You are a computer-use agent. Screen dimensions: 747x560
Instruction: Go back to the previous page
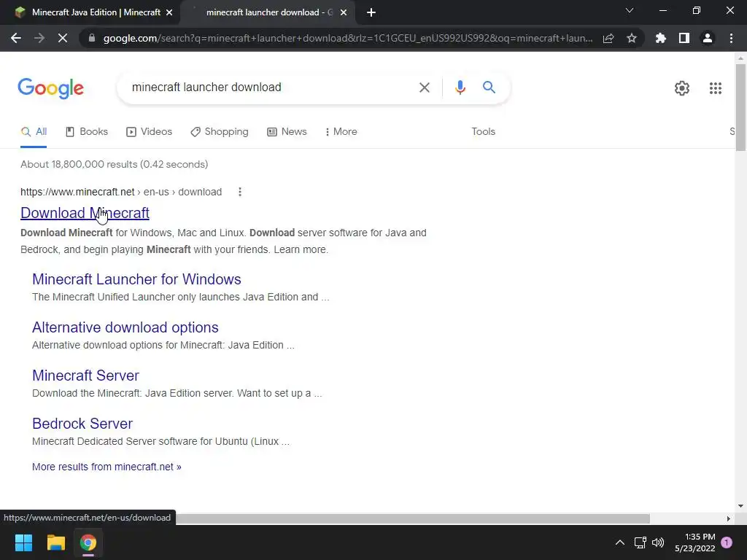16,38
